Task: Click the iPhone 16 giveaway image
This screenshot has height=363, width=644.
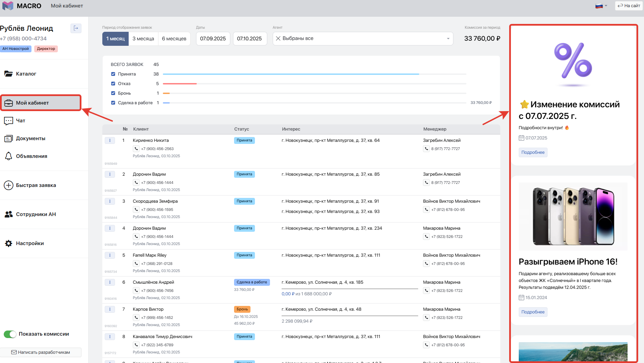Action: [573, 217]
